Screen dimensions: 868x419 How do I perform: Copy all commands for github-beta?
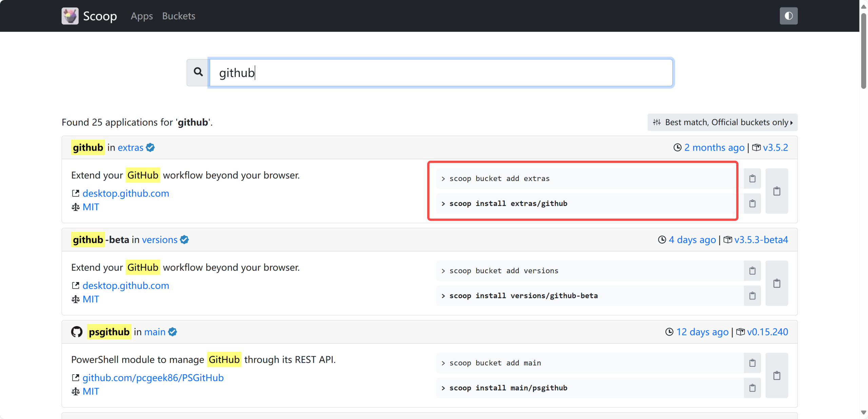776,283
